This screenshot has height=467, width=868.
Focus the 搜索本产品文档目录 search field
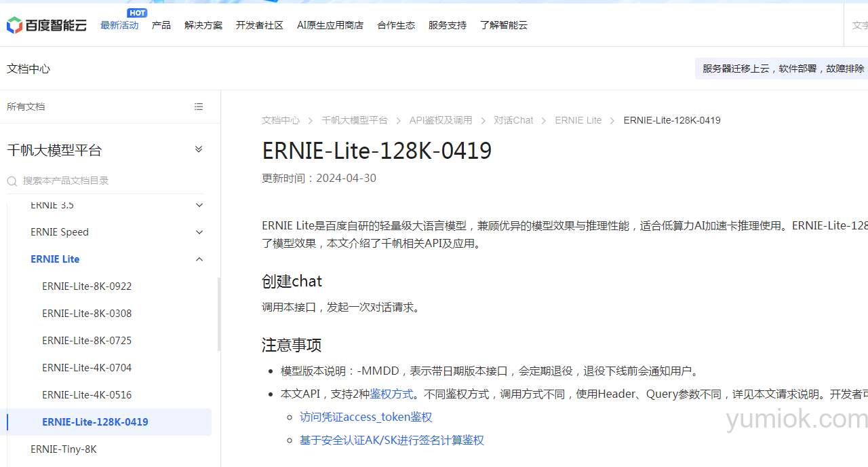point(105,181)
